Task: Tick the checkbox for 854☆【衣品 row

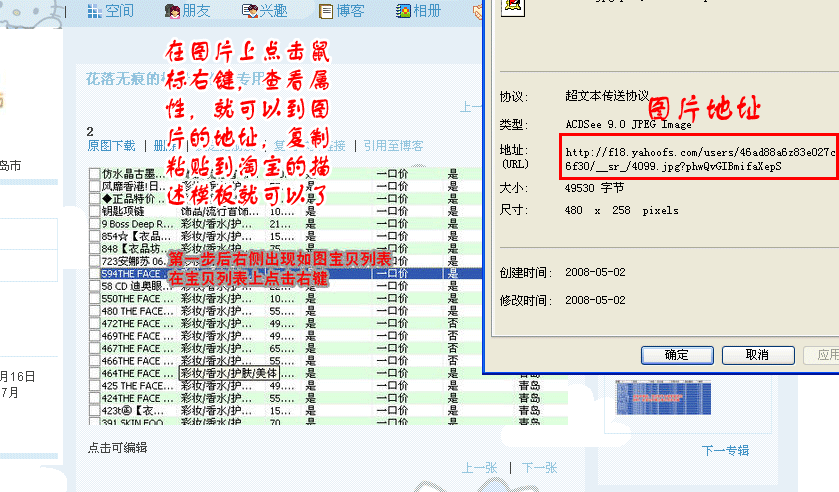Action: click(95, 236)
